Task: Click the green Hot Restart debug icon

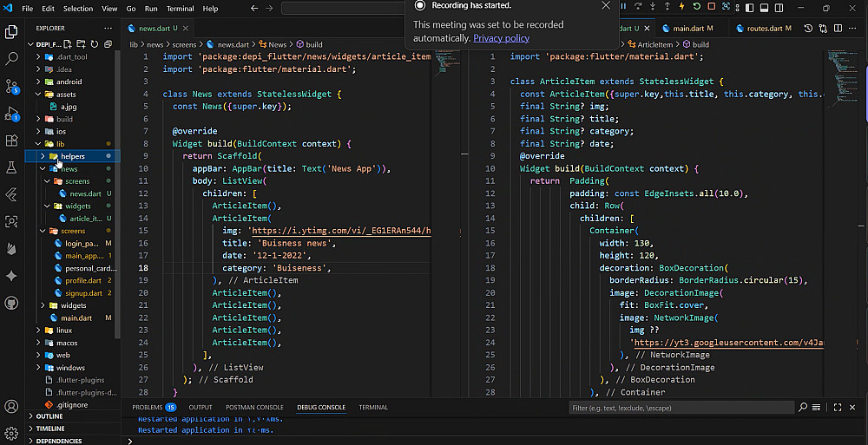Action: [695, 7]
